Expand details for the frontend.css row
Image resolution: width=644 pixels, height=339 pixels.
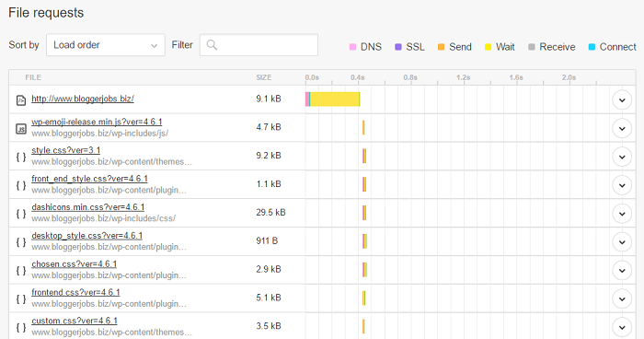click(622, 298)
